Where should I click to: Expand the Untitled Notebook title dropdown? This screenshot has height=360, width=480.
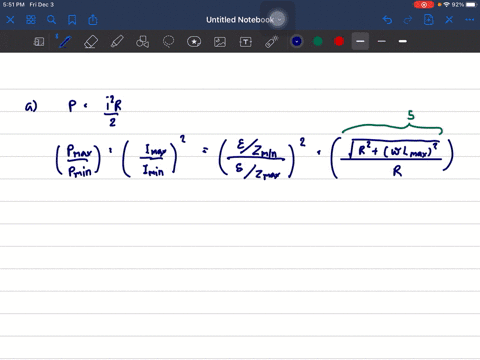click(279, 20)
